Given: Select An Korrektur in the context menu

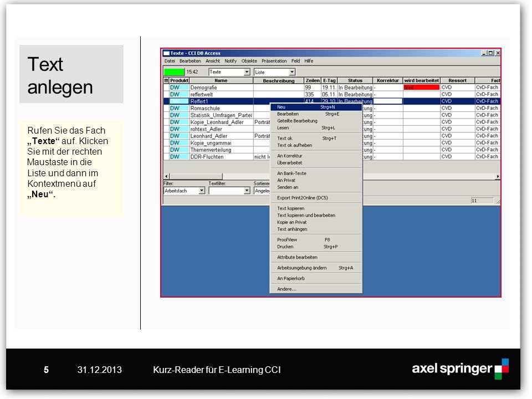Looking at the screenshot, I should (316, 156).
